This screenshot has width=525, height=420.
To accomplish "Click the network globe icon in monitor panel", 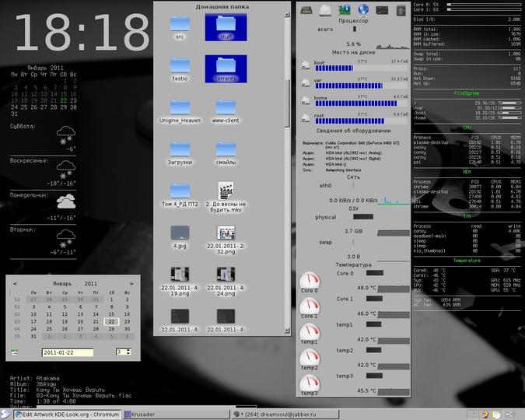I will (363, 10).
